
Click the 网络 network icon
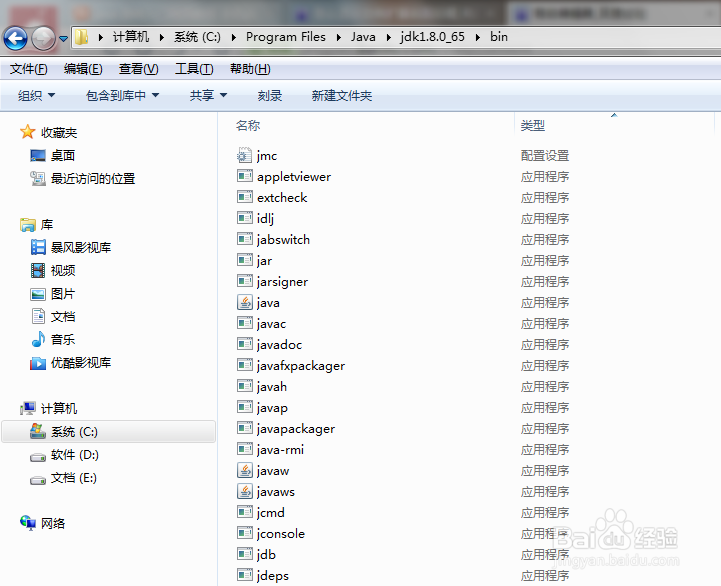pyautogui.click(x=28, y=523)
